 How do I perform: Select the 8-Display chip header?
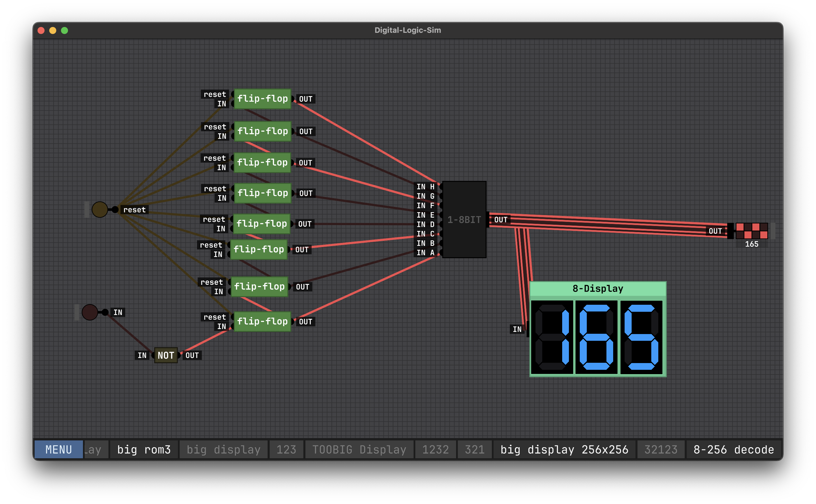tap(598, 289)
